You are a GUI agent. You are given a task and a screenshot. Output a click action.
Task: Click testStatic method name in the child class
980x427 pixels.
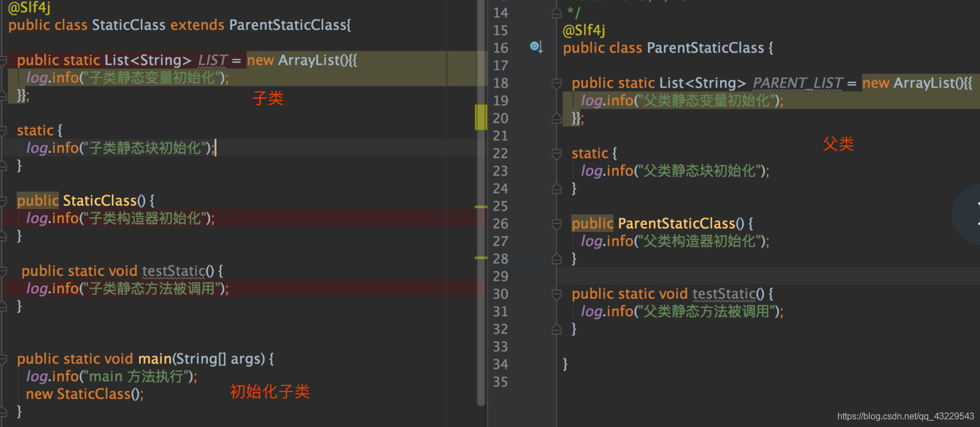(x=174, y=271)
